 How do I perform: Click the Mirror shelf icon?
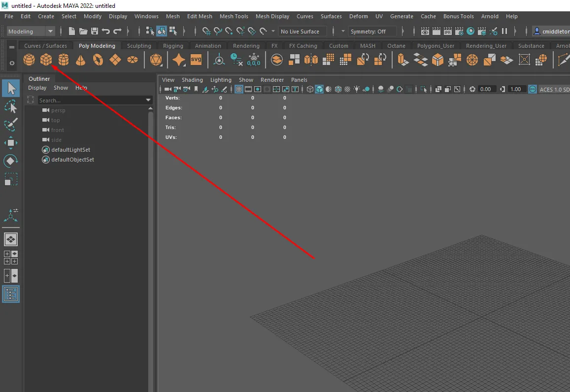tap(311, 60)
